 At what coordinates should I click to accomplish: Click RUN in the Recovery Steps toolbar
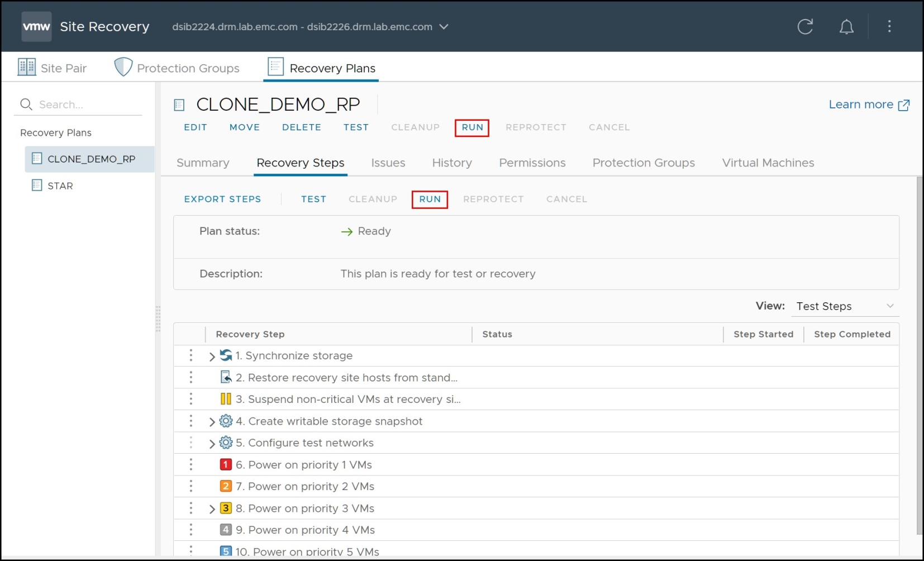(430, 199)
